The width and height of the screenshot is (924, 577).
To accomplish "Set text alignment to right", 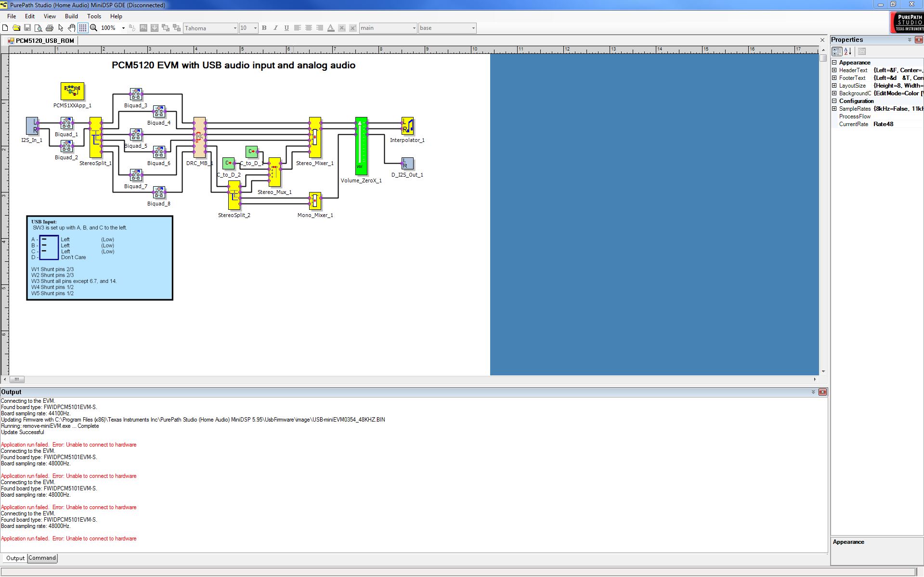I will coord(320,28).
